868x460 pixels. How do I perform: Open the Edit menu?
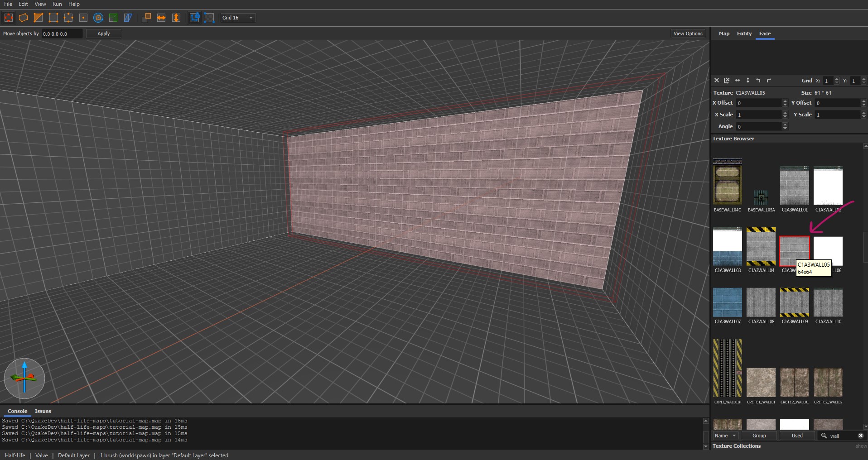click(x=24, y=4)
